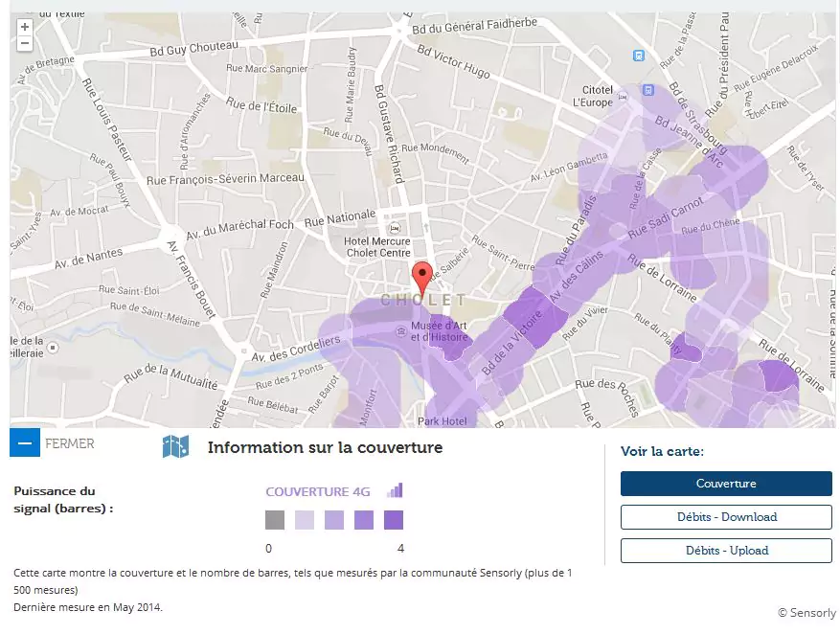Screen dimensions: 840x634
Task: Show the Débits - Upload map
Action: click(725, 551)
